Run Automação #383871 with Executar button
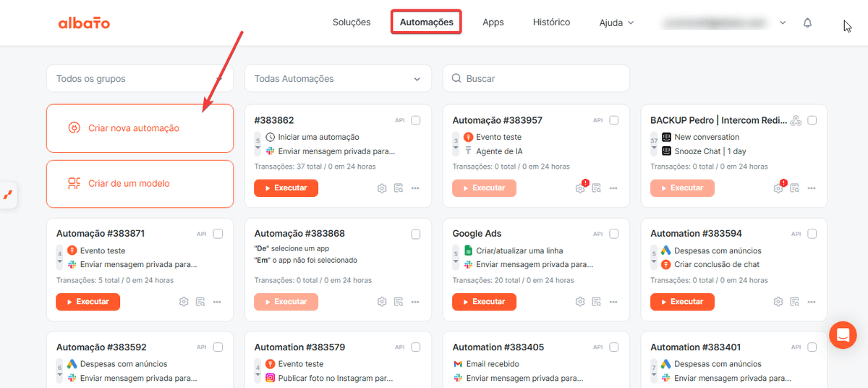The image size is (868, 388). [88, 302]
